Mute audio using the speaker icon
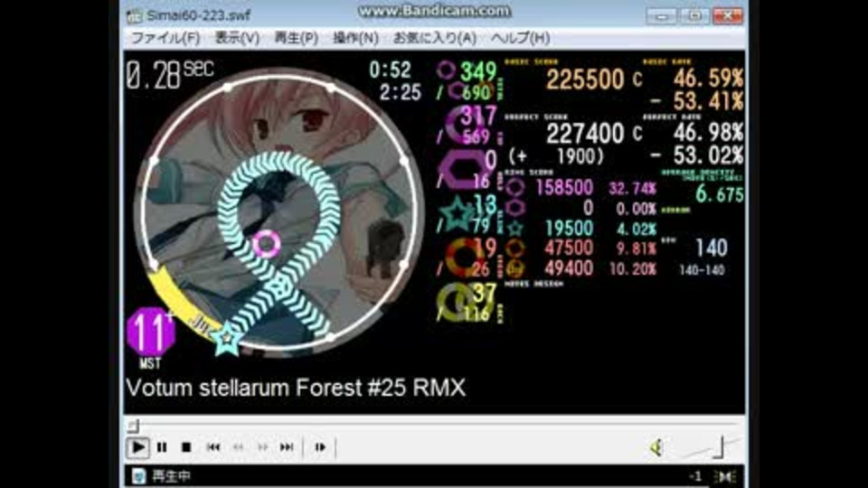Image resolution: width=868 pixels, height=488 pixels. click(656, 447)
